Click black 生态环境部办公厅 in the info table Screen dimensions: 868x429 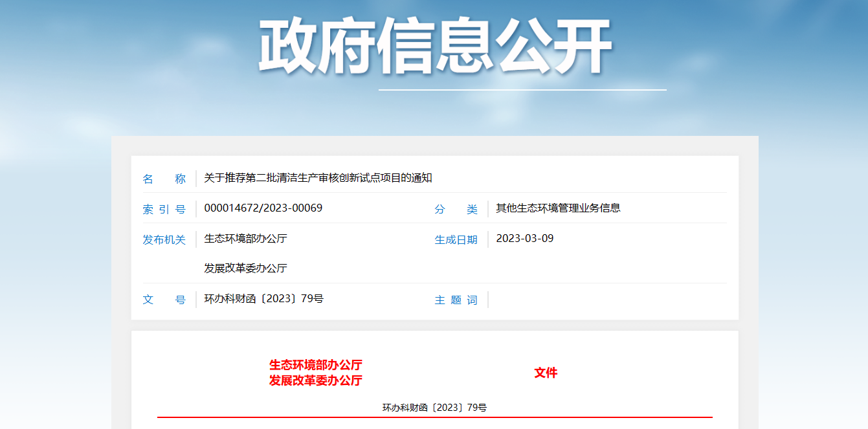245,239
